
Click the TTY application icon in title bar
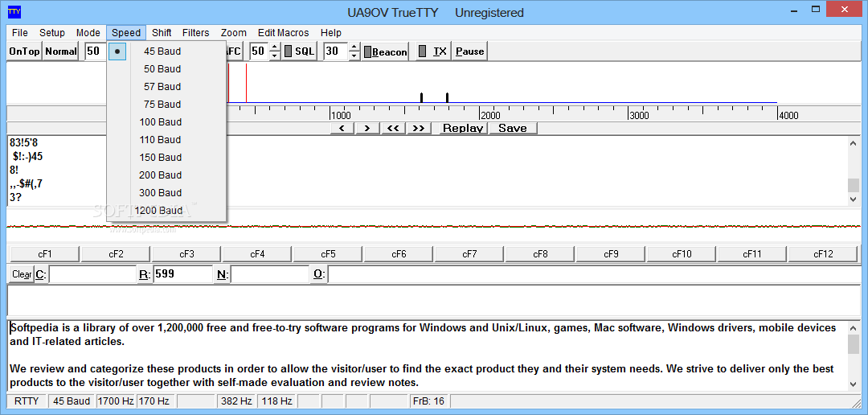[14, 11]
